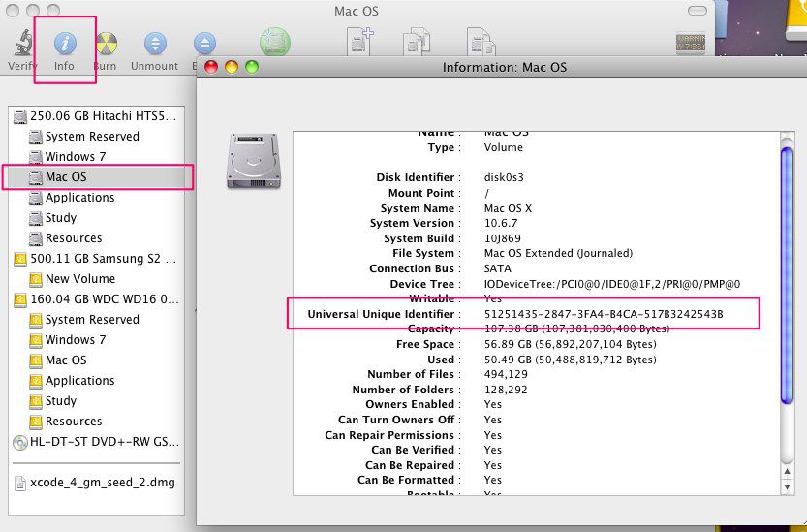Click the 'Universal Unique Identifier' label

click(382, 314)
